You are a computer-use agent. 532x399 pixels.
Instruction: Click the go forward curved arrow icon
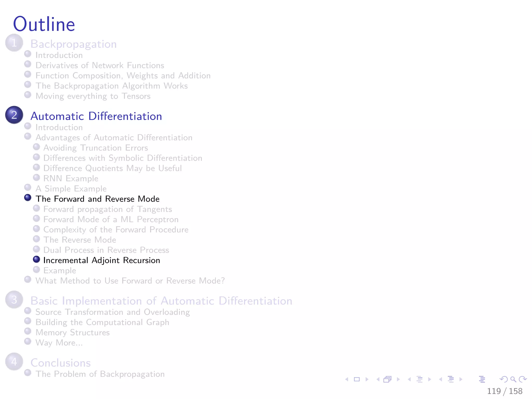coord(523,380)
